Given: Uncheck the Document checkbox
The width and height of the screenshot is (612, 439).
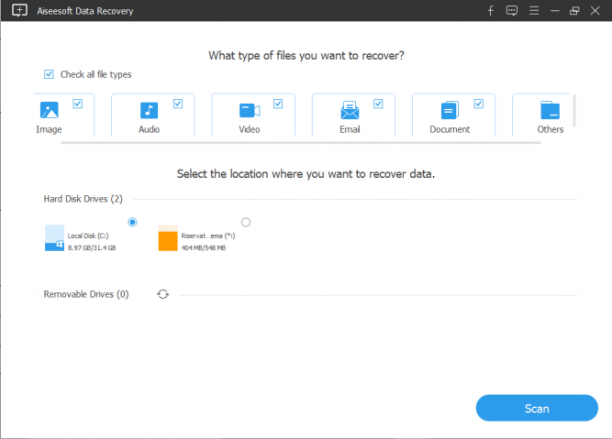Looking at the screenshot, I should 479,104.
